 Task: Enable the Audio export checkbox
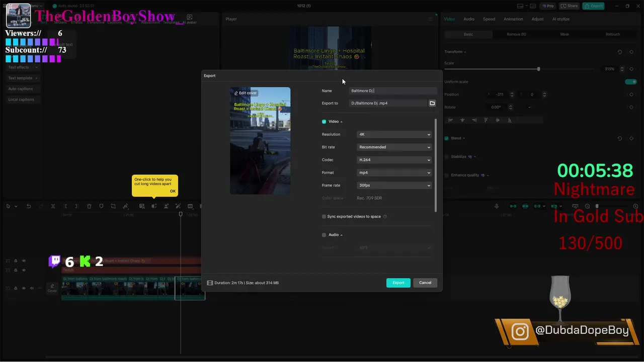pyautogui.click(x=324, y=235)
